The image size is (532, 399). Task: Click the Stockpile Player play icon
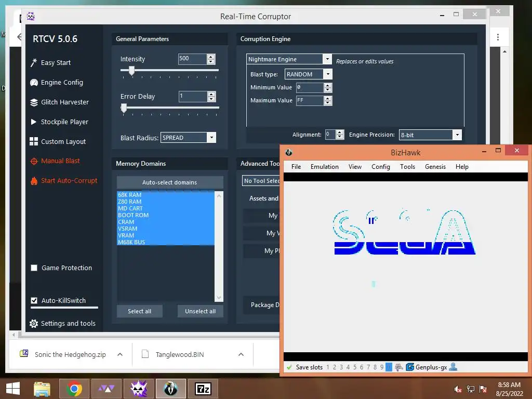click(34, 122)
